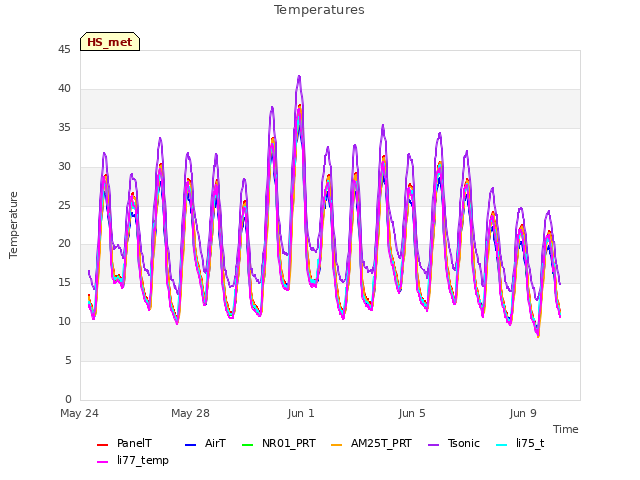Toggle the PanelT series in legend

124,444
